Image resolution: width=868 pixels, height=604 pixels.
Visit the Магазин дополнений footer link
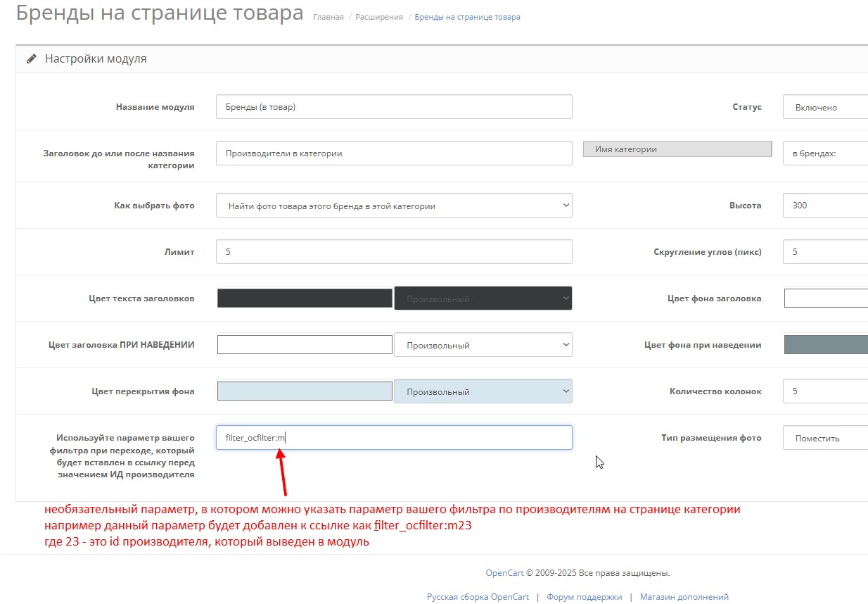[684, 596]
